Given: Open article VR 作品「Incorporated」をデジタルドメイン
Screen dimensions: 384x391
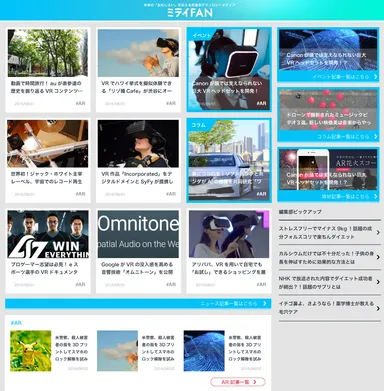Looking at the screenshot, I should [x=137, y=178].
